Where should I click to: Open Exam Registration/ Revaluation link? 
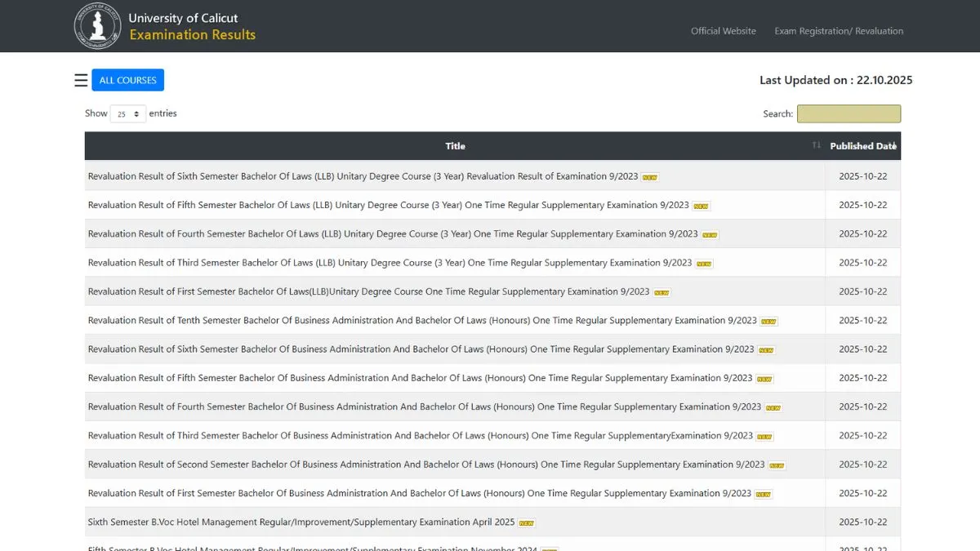click(839, 31)
